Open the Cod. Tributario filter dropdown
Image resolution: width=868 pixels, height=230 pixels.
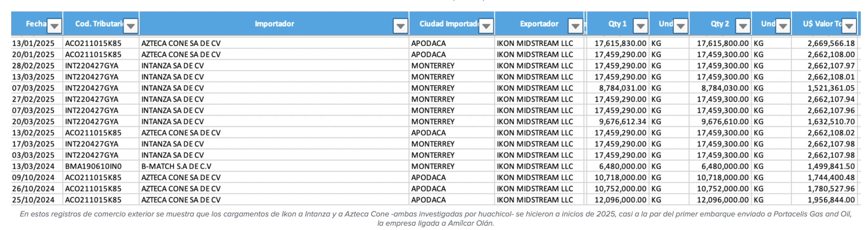point(131,26)
